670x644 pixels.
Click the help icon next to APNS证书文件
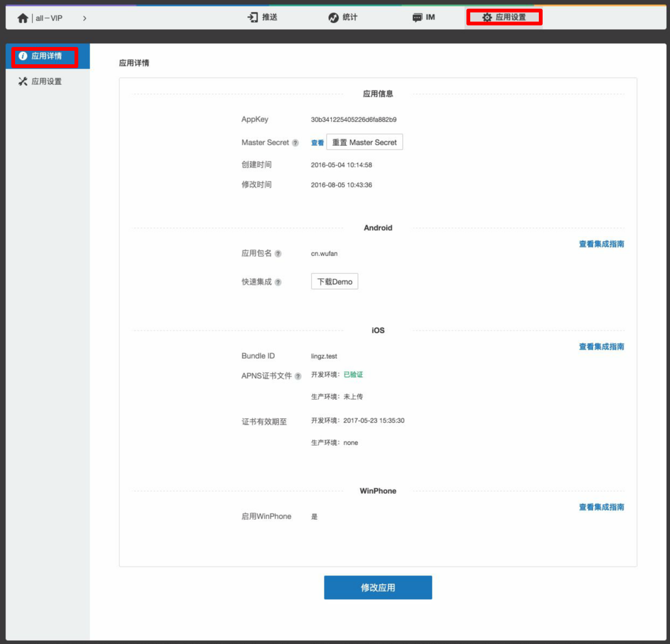(x=298, y=377)
